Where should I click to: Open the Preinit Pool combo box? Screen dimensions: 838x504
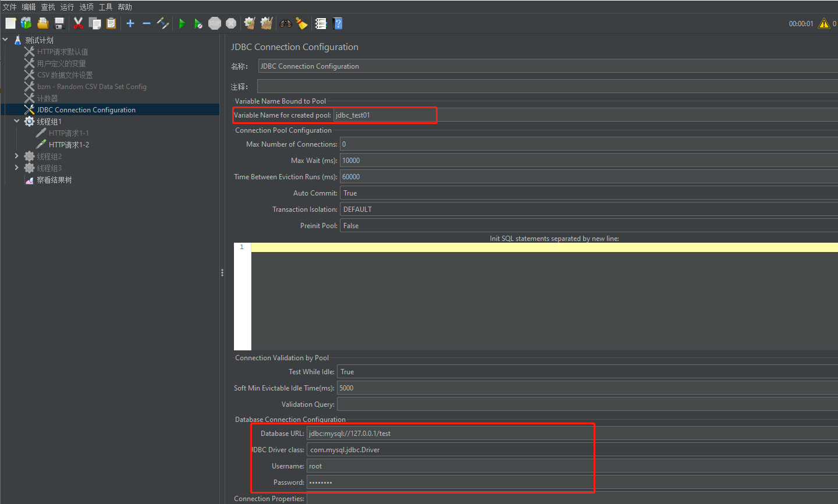[589, 226]
